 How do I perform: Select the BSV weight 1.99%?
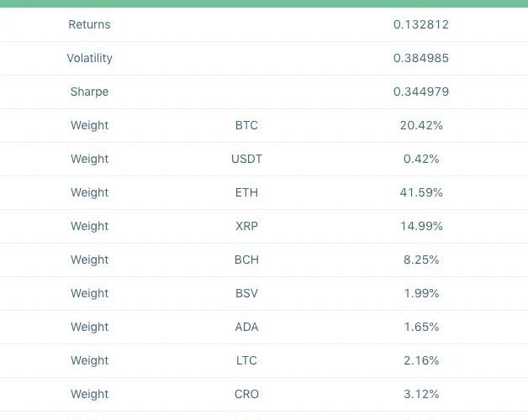pyautogui.click(x=420, y=293)
